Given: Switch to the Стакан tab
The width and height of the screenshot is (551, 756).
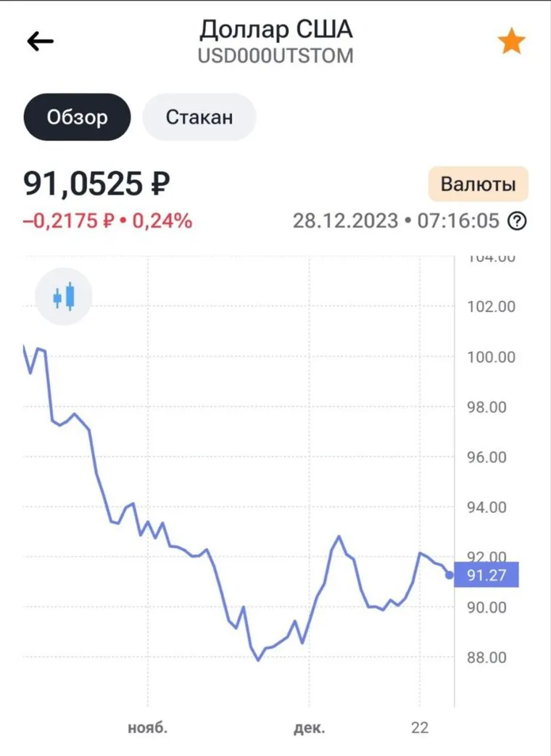Looking at the screenshot, I should [199, 117].
